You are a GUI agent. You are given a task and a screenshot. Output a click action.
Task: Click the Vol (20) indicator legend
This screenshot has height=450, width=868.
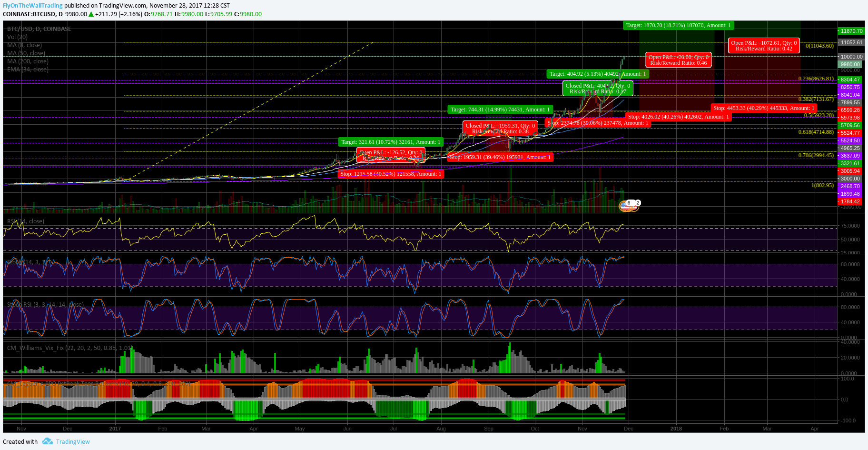(17, 37)
